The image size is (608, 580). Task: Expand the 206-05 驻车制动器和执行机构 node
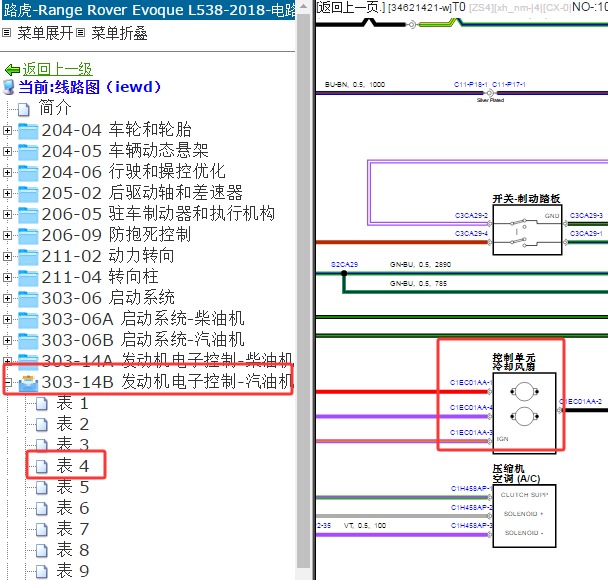tap(7, 214)
